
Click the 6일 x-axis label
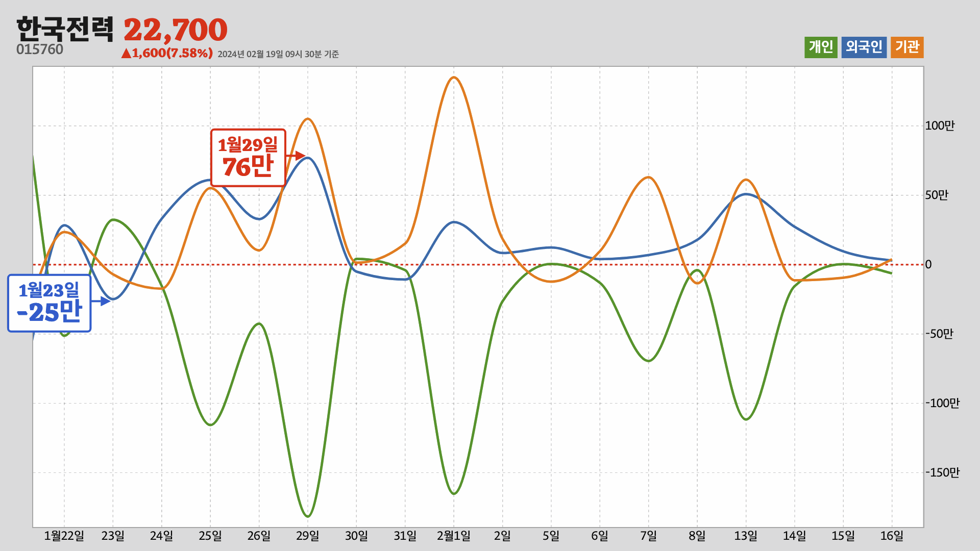[600, 536]
